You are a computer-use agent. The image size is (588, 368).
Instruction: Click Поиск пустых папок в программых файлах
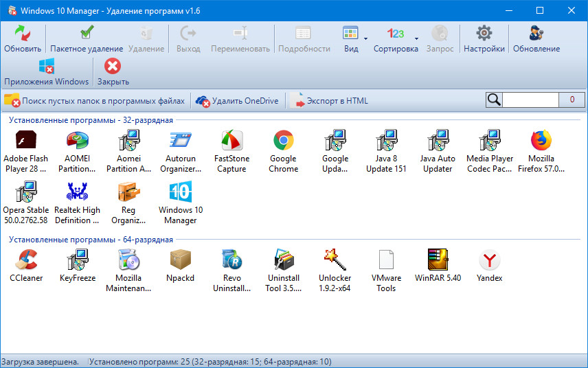(x=95, y=101)
